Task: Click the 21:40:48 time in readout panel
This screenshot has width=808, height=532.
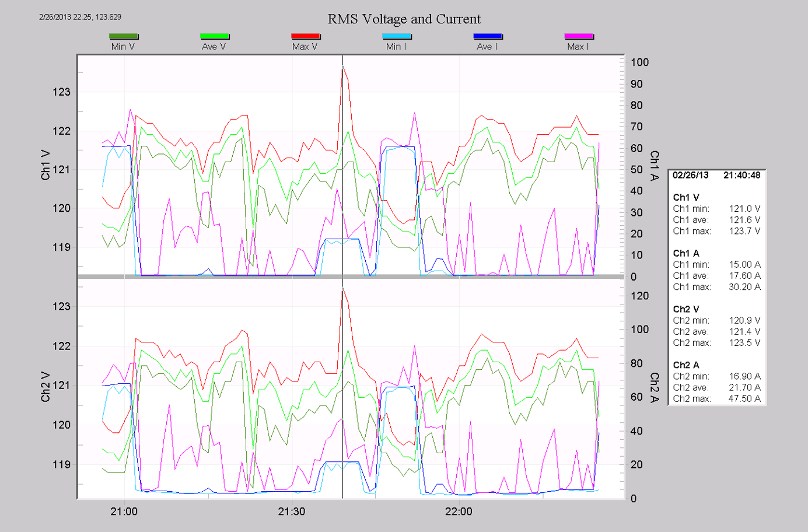Action: [x=741, y=176]
